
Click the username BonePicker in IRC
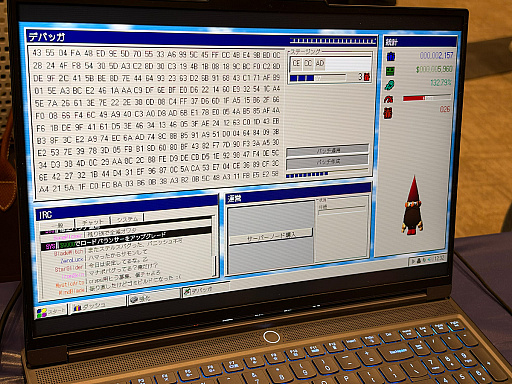coord(68,237)
